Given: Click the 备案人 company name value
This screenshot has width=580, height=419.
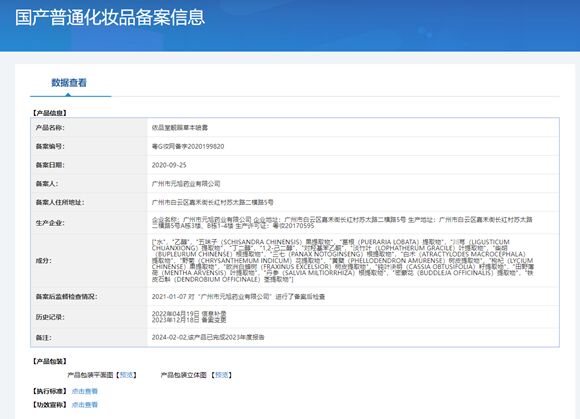Looking at the screenshot, I should 186,184.
